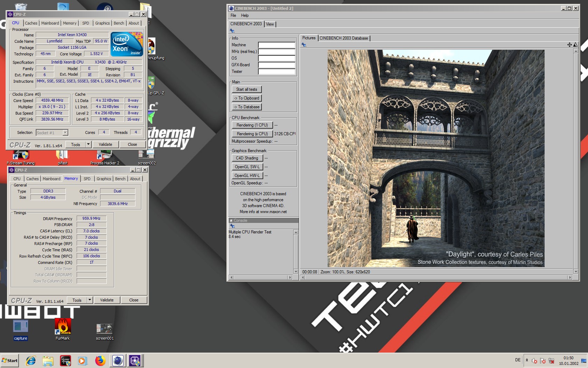Switch to CPU-Z taskbar icon
The width and height of the screenshot is (588, 368).
coord(135,360)
